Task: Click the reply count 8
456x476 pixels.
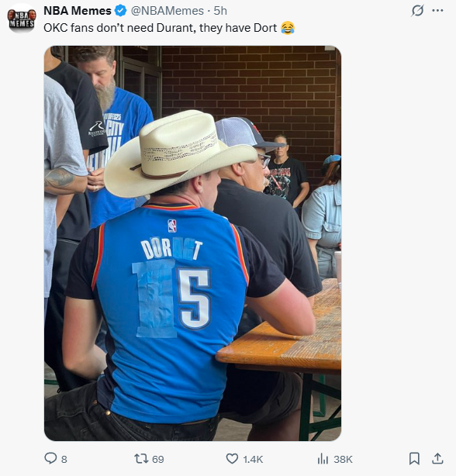Action: coord(64,459)
